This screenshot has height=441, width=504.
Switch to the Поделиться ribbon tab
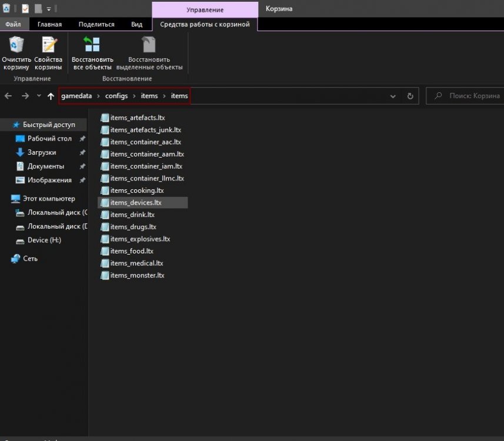[96, 25]
